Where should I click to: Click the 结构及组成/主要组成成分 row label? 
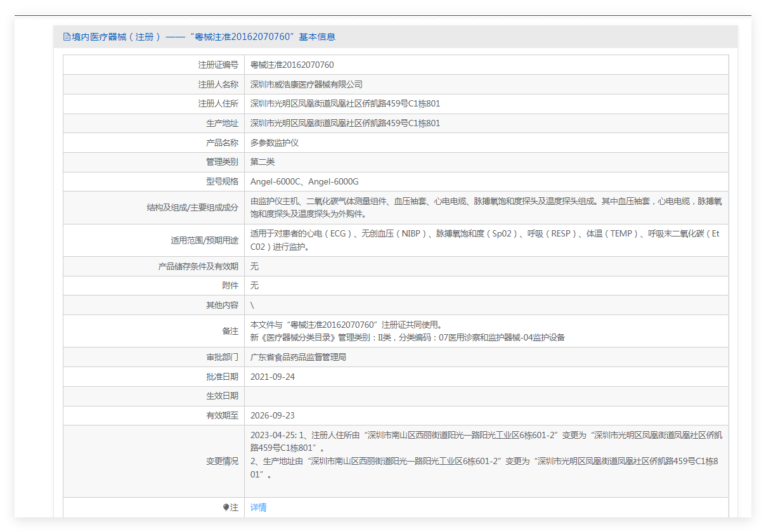pyautogui.click(x=192, y=207)
